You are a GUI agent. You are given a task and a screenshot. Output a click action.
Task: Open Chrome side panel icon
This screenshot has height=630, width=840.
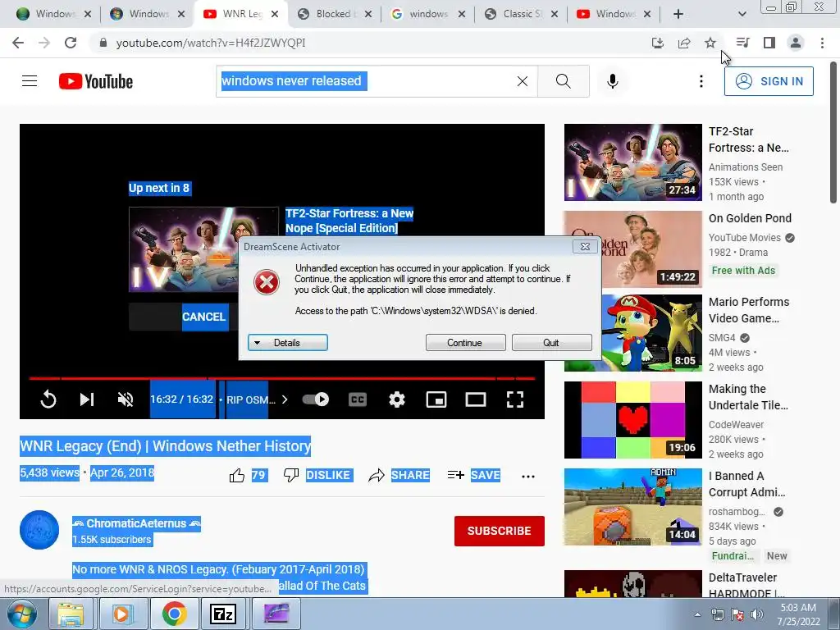point(769,43)
